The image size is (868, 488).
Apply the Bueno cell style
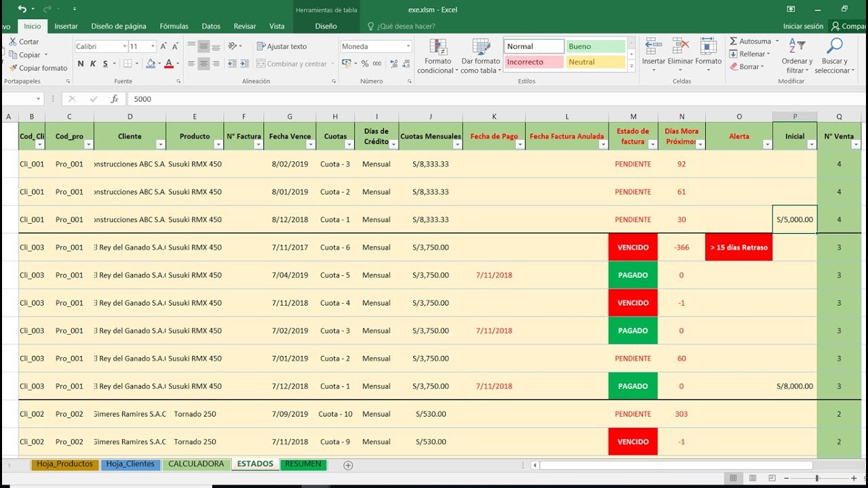pos(595,46)
